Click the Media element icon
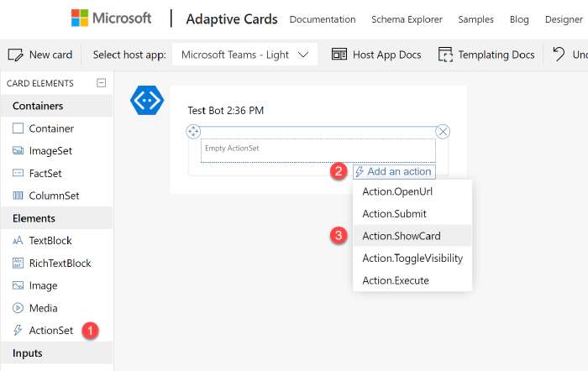Viewport: 588px width, 371px height. click(x=18, y=308)
